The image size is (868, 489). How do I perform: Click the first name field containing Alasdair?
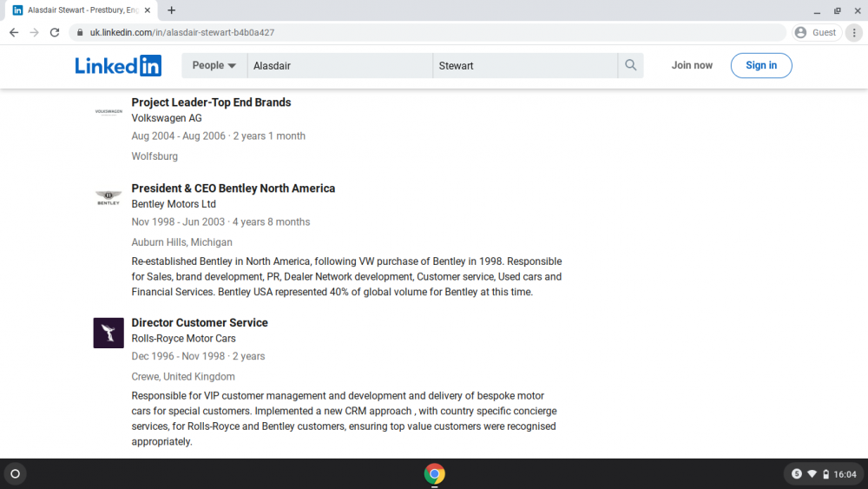340,65
